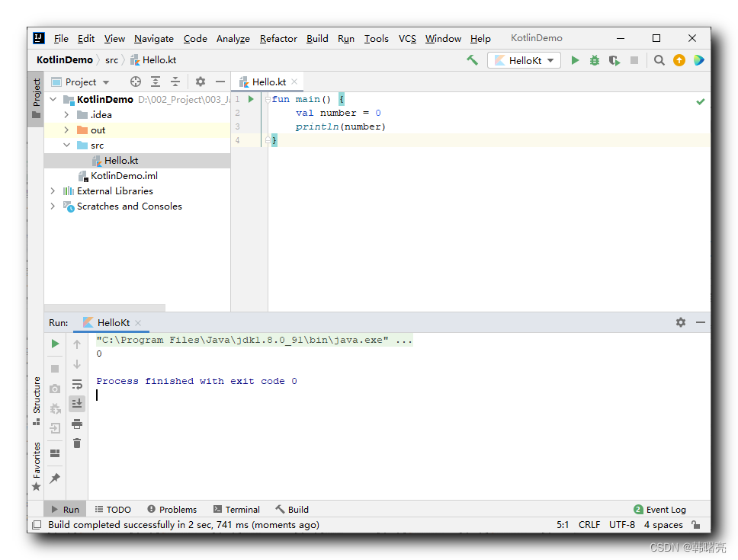Open the HelloKt run configuration dropdown
Image resolution: width=738 pixels, height=560 pixels.
(x=525, y=60)
